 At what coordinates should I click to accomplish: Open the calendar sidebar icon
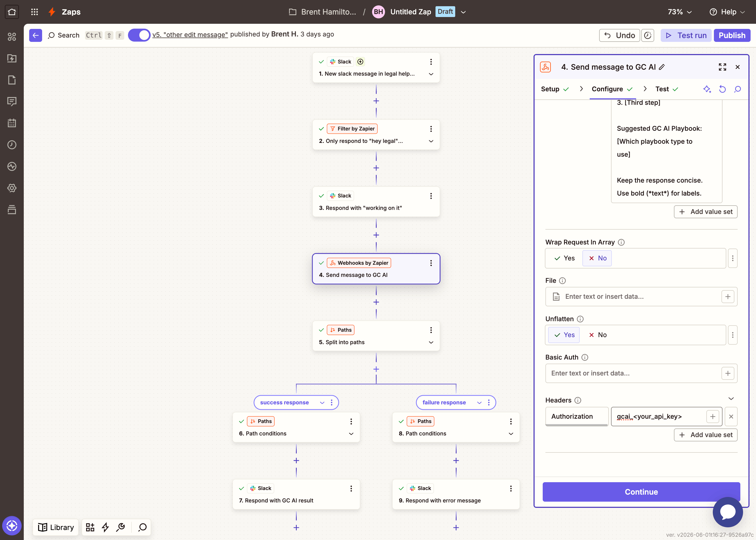pyautogui.click(x=12, y=123)
